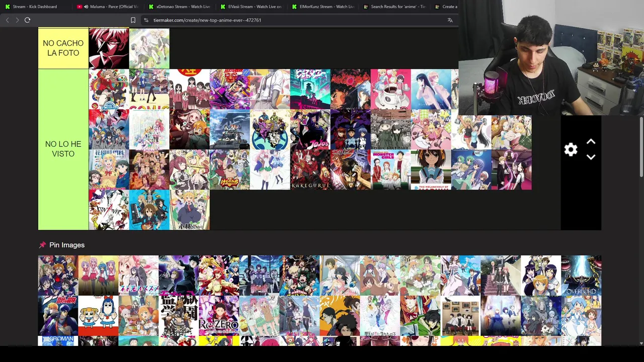
Task: Pick the girl on staircase image
Action: 501,276
